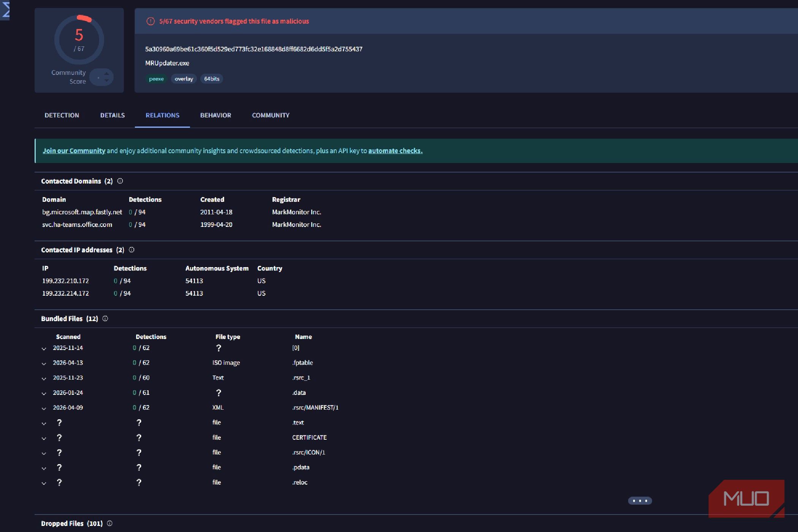The height and width of the screenshot is (532, 798).
Task: Click the 2011-04-18 created date
Action: [216, 212]
